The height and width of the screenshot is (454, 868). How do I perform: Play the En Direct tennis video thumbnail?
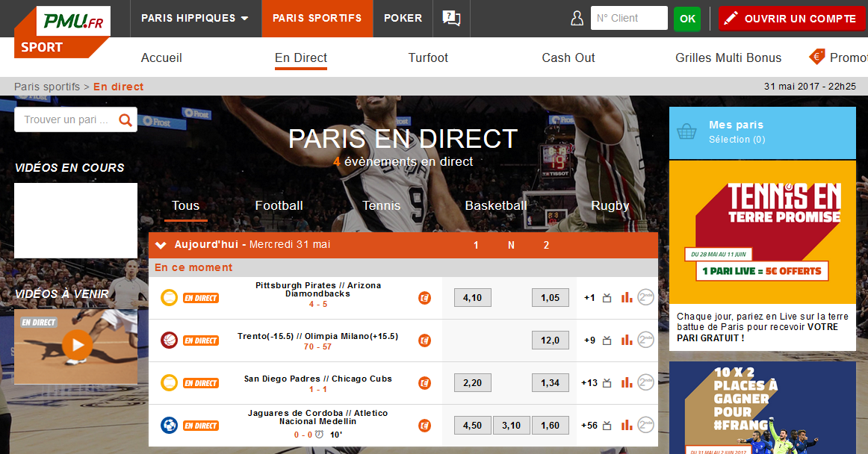pyautogui.click(x=76, y=346)
